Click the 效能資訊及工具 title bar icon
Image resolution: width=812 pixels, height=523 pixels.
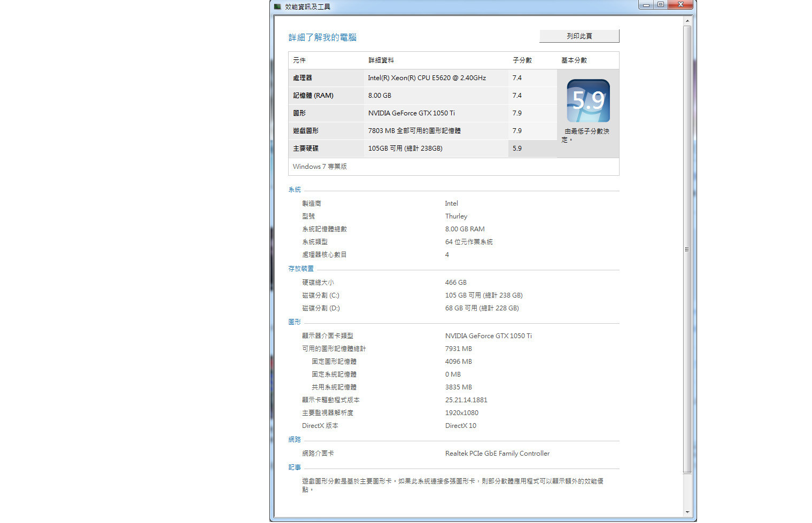277,6
